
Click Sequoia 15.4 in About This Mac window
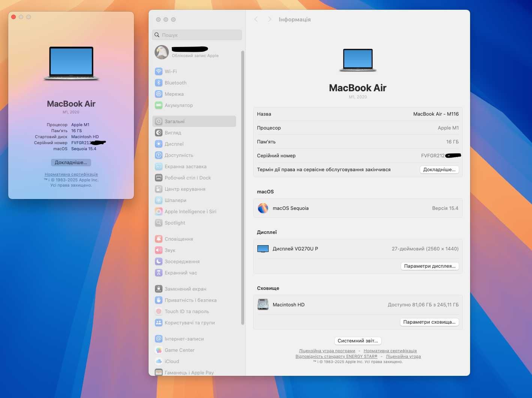(x=84, y=149)
